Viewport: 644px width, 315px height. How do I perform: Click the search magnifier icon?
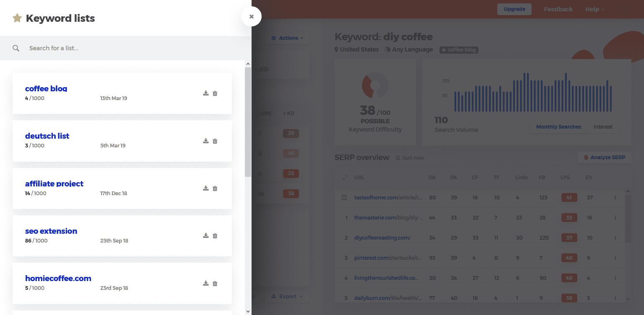pyautogui.click(x=16, y=48)
